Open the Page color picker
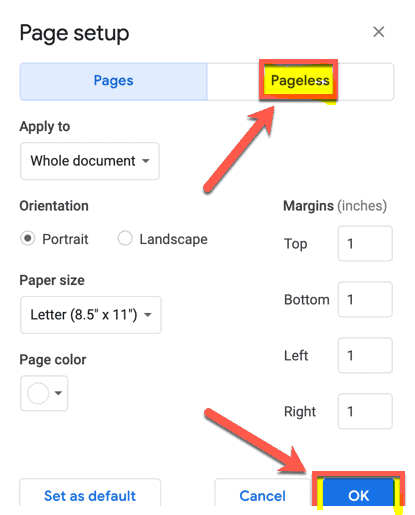The height and width of the screenshot is (515, 415). tap(44, 393)
